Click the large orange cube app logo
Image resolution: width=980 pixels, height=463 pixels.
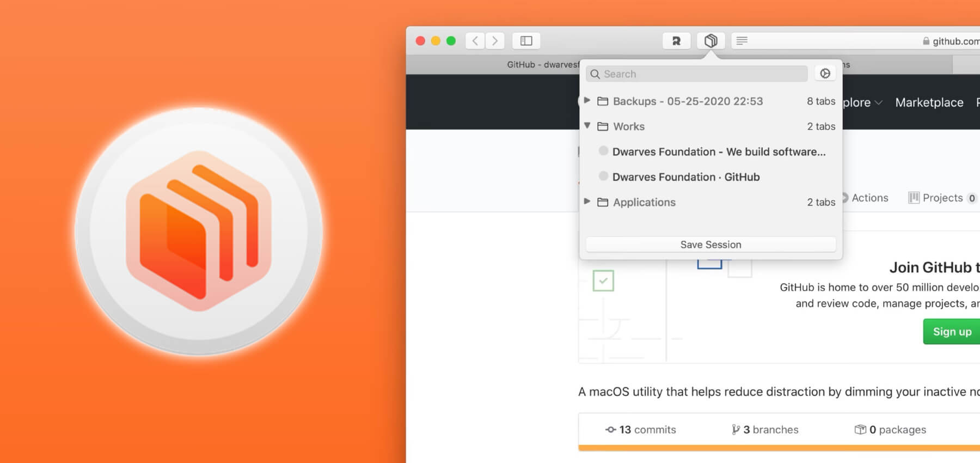[x=199, y=231]
